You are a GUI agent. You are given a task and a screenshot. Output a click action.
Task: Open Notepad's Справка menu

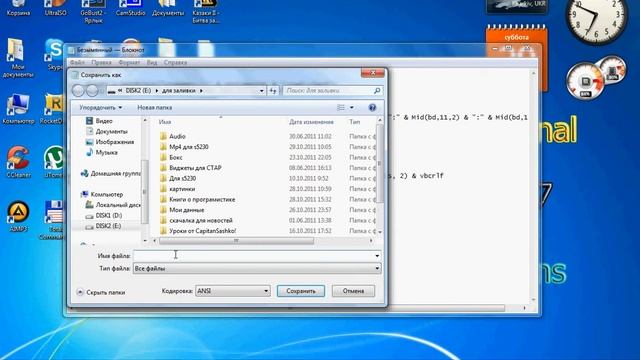point(175,62)
